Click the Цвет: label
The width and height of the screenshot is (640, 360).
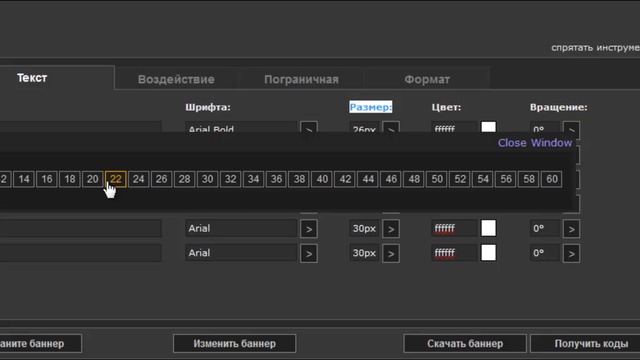pos(446,107)
